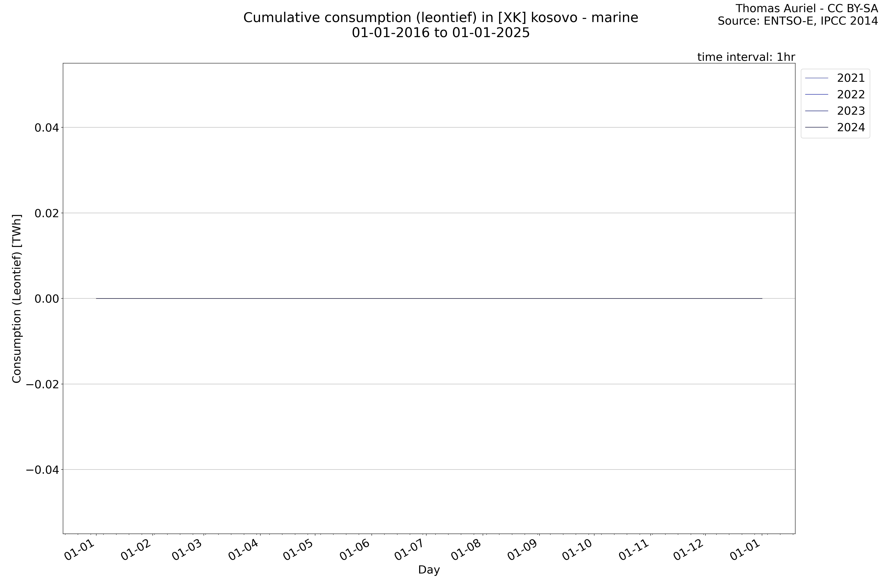Click the y-axis label Consumption (Leontief) [TWh]
The height and width of the screenshot is (588, 882).
(17, 298)
